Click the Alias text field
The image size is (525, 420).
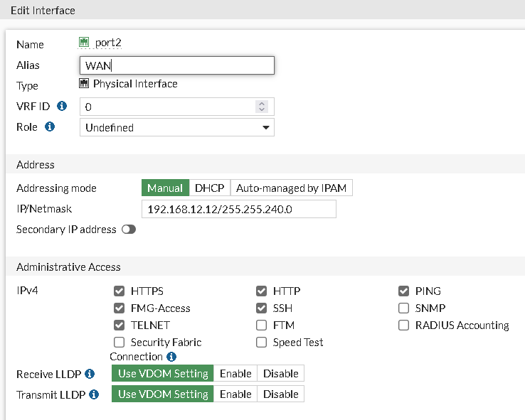(x=176, y=65)
